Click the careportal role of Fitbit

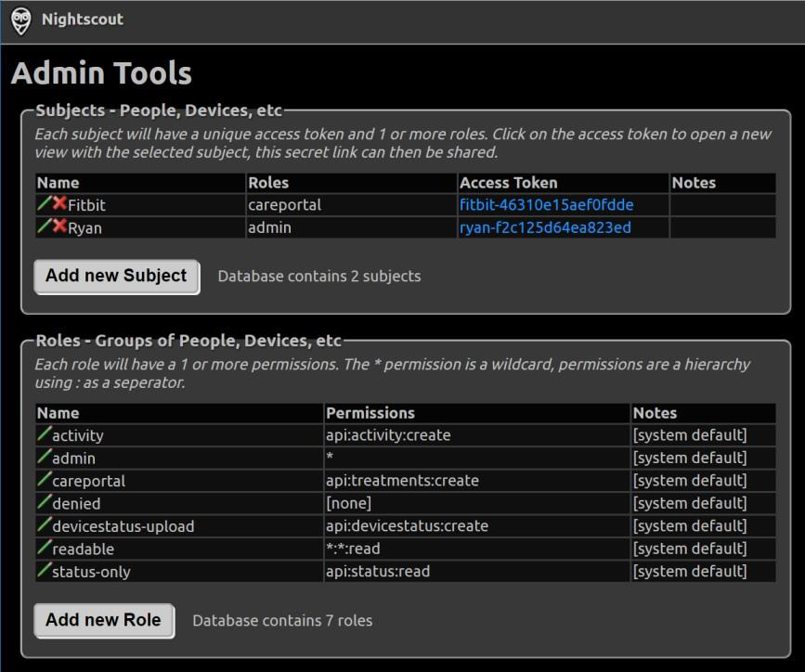click(284, 205)
